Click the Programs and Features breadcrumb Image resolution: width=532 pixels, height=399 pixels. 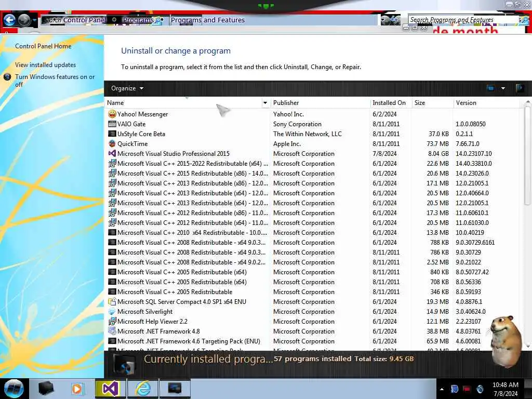pyautogui.click(x=208, y=20)
